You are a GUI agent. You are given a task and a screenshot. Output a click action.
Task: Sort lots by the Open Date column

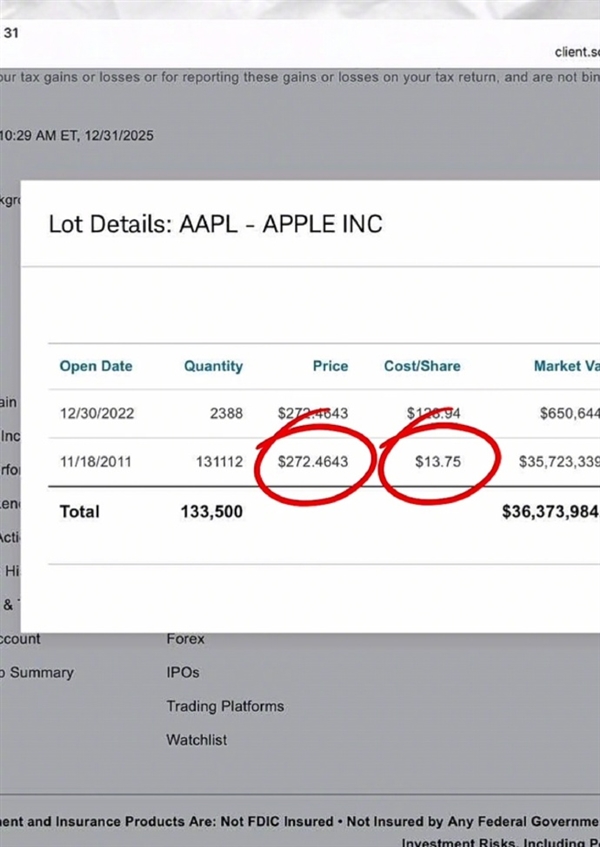click(x=96, y=366)
